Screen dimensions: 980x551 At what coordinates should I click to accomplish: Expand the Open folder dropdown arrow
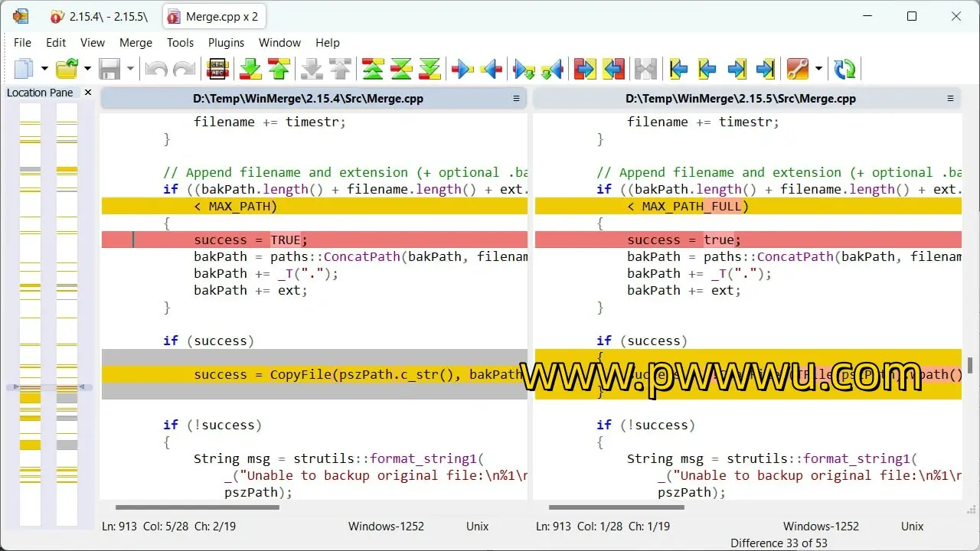(x=87, y=69)
